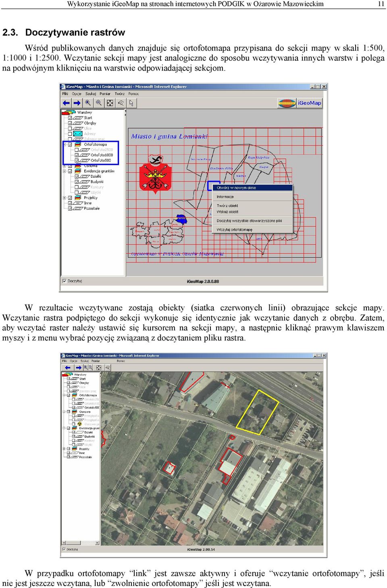Toggle the Obręby checkbox in red-grid map window
Screen dimensions: 387x588
point(70,123)
